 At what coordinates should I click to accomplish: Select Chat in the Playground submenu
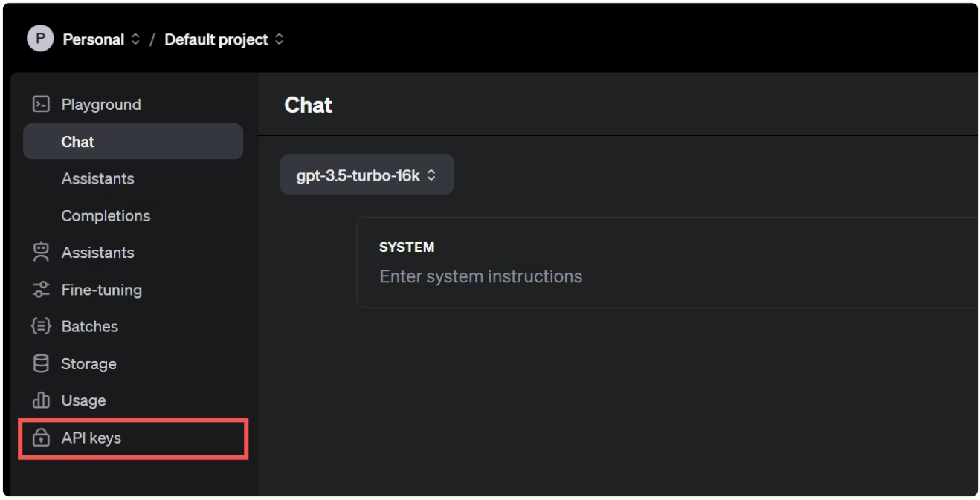[x=133, y=141]
